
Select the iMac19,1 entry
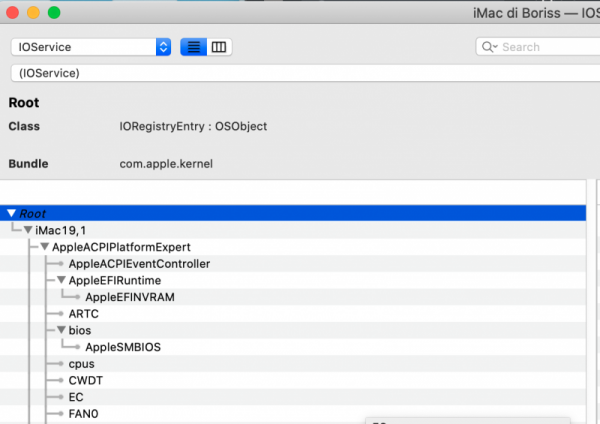tap(60, 230)
